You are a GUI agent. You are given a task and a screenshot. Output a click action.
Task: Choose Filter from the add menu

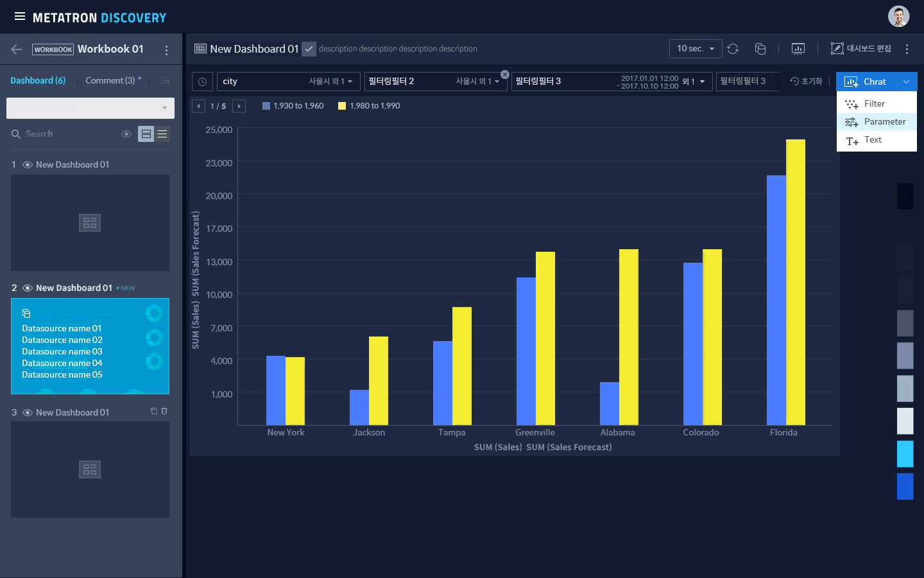877,103
